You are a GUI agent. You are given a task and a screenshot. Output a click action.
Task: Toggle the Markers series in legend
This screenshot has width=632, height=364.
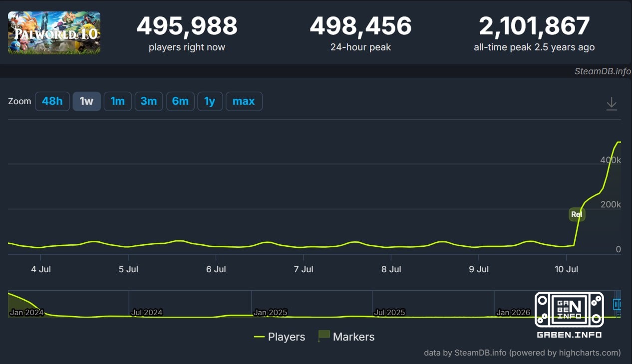click(x=346, y=337)
